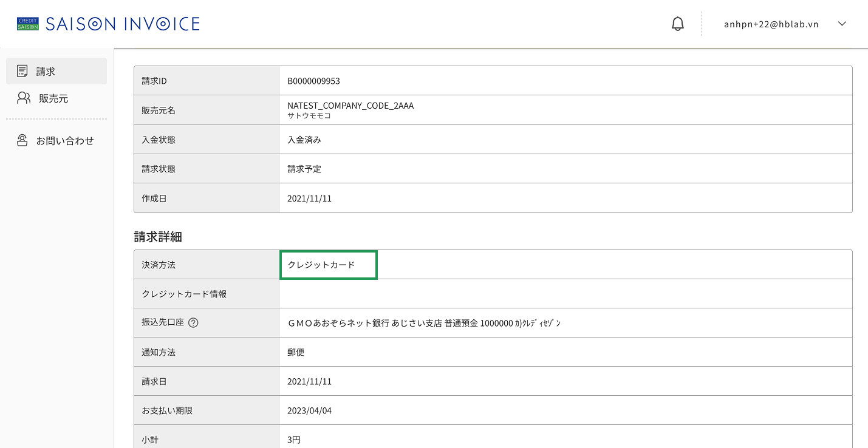Click the 振込先口座 row label
This screenshot has height=448, width=868.
pyautogui.click(x=163, y=322)
